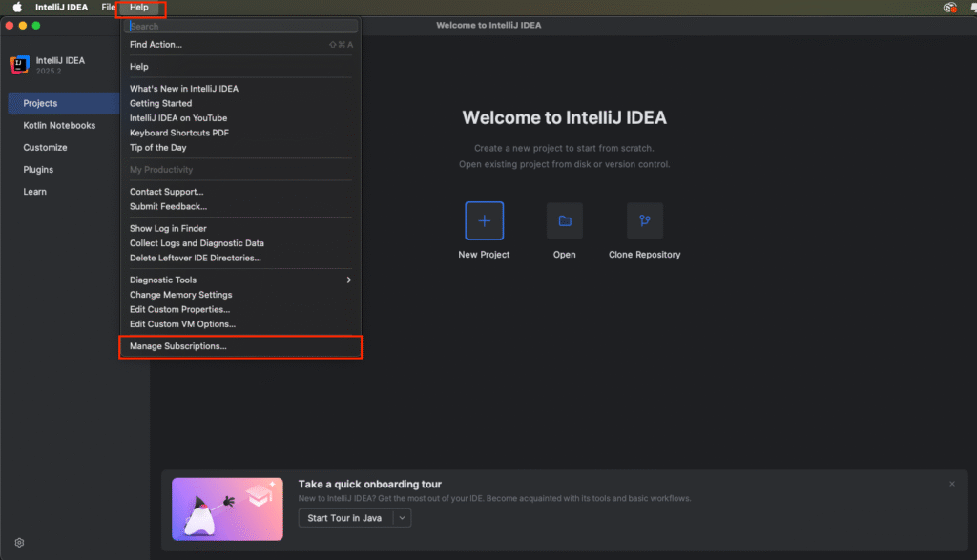Click the search field in the Help menu
This screenshot has width=977, height=560.
pos(239,26)
